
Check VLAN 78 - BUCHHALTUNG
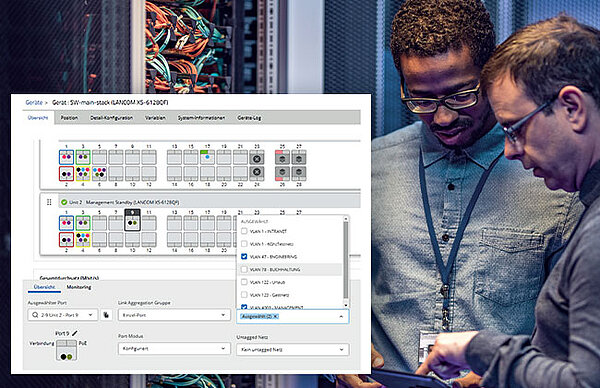point(244,269)
